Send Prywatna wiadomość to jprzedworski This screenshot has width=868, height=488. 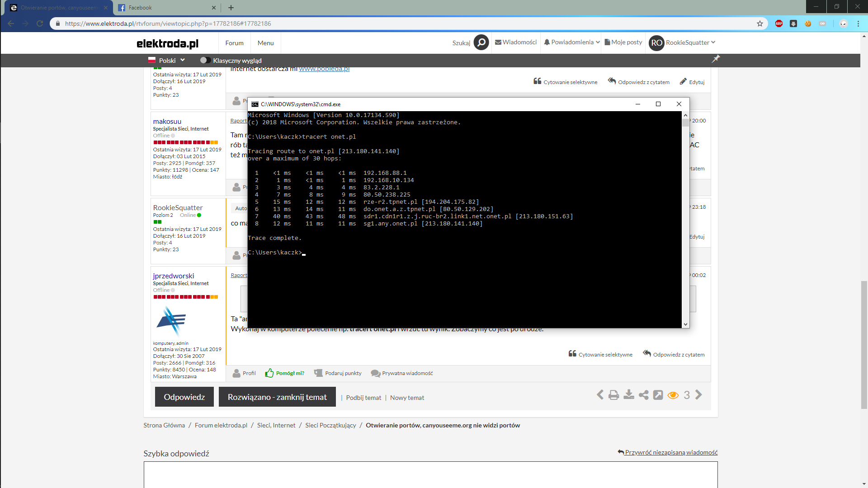click(x=402, y=373)
